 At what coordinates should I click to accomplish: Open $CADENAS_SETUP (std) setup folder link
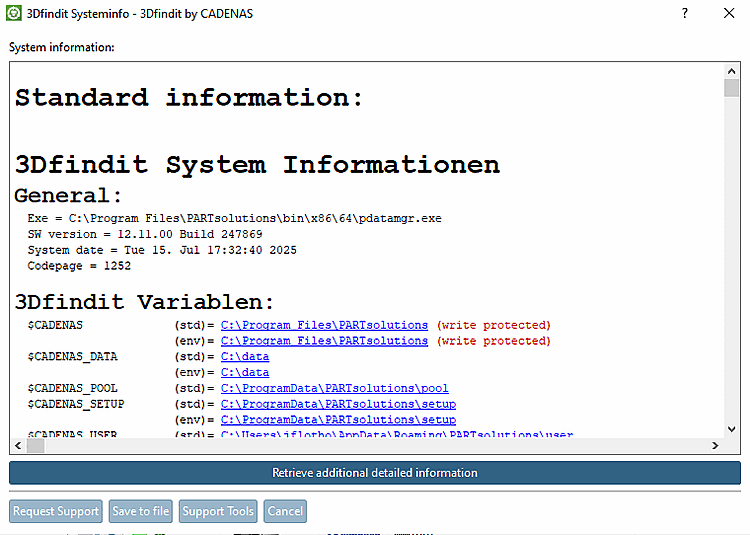338,404
